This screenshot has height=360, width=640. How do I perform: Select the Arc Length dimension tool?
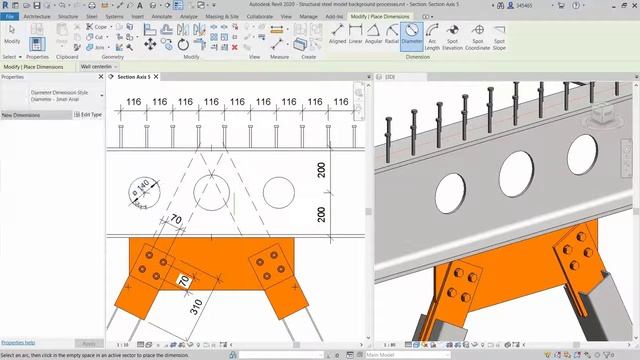point(432,37)
